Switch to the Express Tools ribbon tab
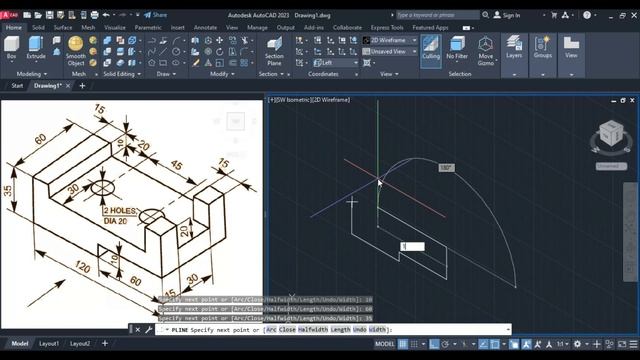640x360 pixels. tap(387, 27)
